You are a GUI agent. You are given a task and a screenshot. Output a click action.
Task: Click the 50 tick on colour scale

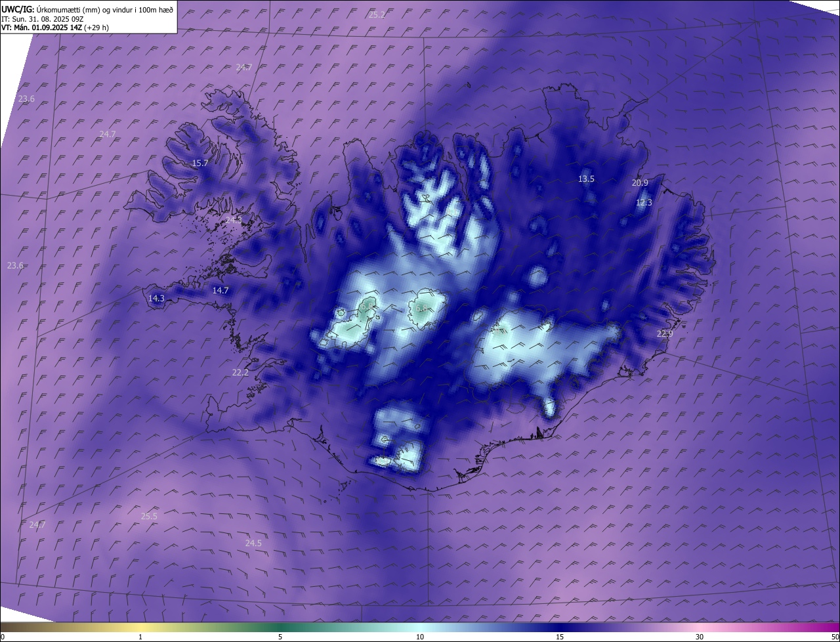(x=835, y=637)
